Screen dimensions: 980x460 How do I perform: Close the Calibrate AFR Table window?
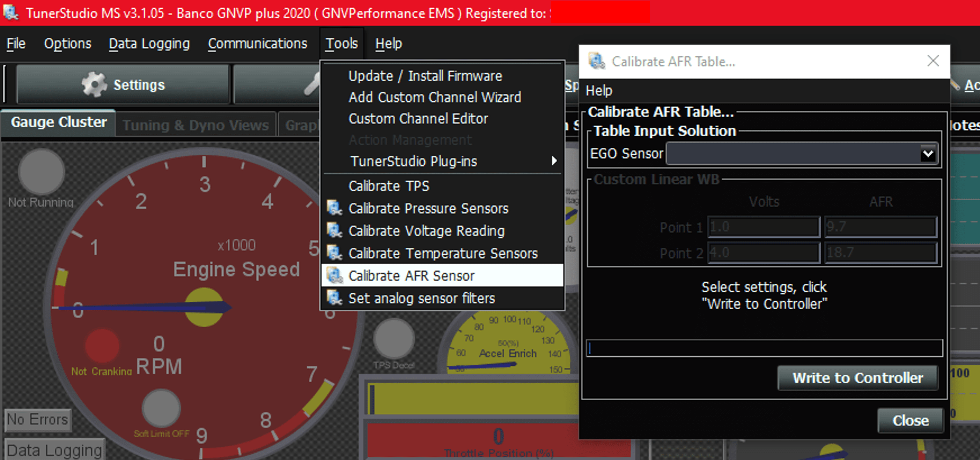click(933, 61)
